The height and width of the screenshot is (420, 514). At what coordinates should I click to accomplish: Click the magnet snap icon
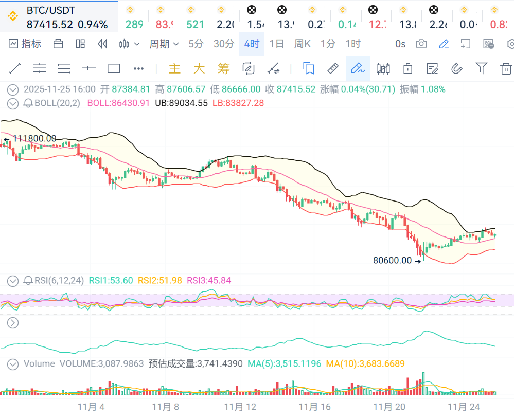coord(456,68)
